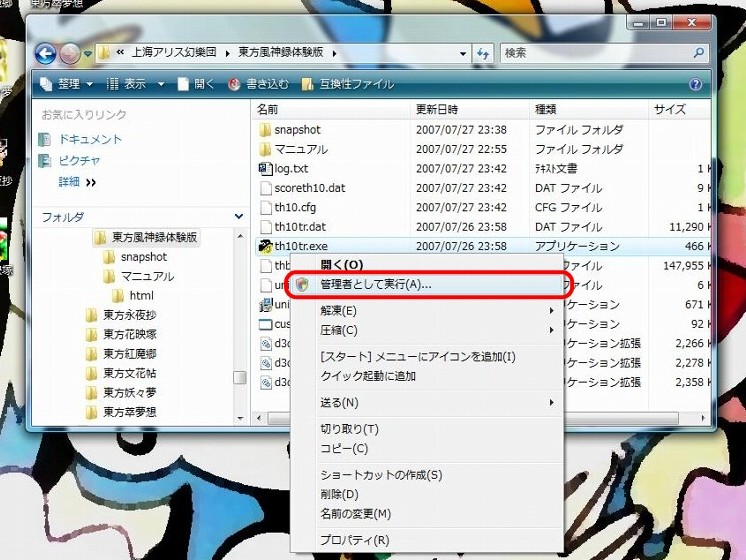Click 互換性ファイル toolbar button
The height and width of the screenshot is (560, 746).
coord(348,84)
